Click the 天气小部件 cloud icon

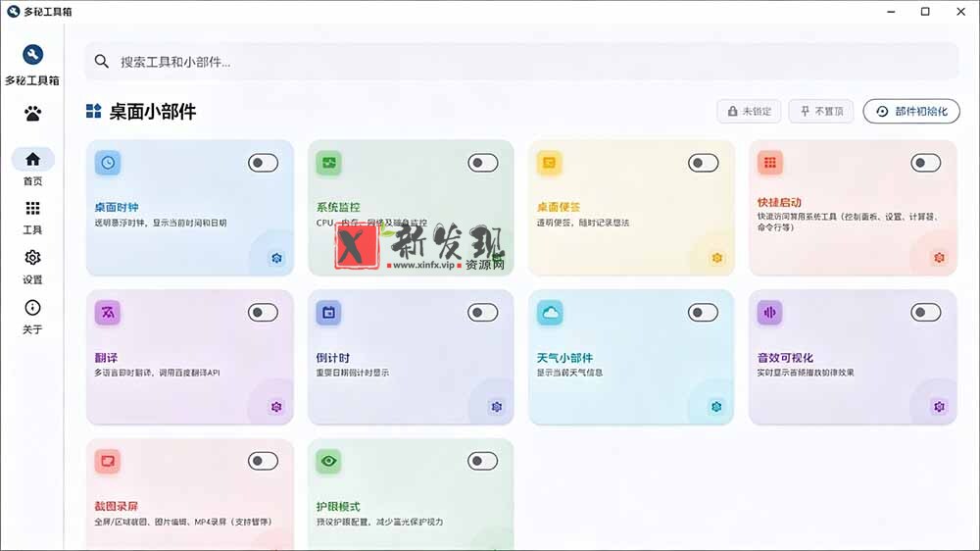click(550, 312)
